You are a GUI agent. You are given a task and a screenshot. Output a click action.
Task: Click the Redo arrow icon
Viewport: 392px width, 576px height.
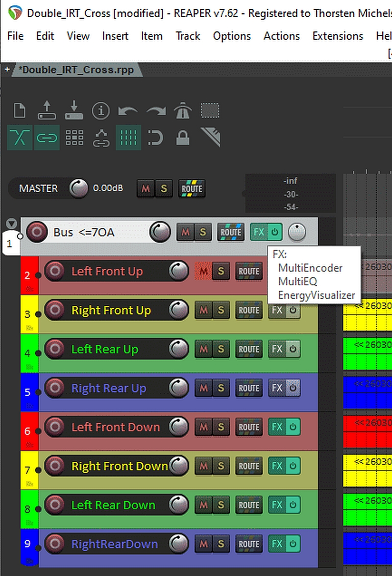[x=156, y=111]
